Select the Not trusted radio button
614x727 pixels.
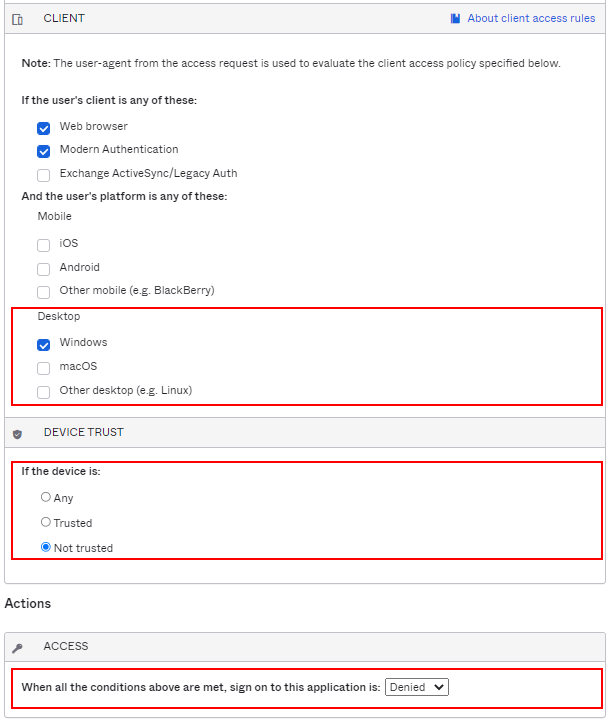click(x=46, y=547)
